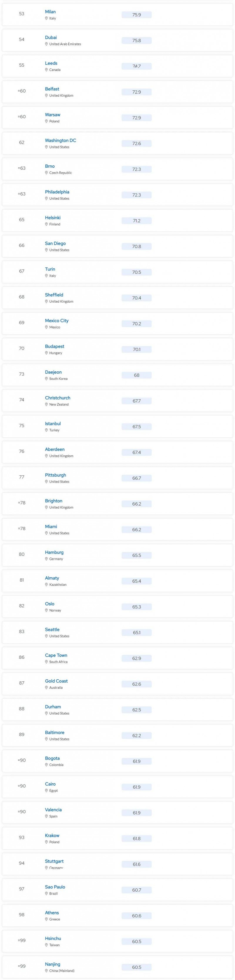Click the 70.8 score for San Diego
Viewport: 235px width, 980px height.
point(137,247)
